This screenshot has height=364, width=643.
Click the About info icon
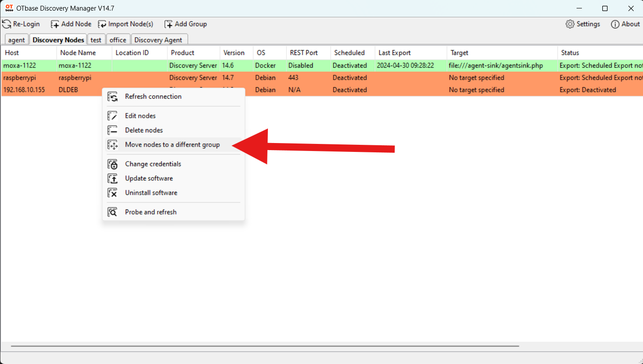pyautogui.click(x=615, y=24)
